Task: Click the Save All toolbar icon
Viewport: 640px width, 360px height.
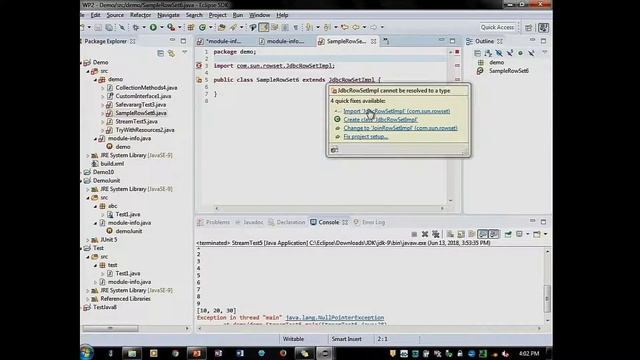Action: tap(109, 27)
